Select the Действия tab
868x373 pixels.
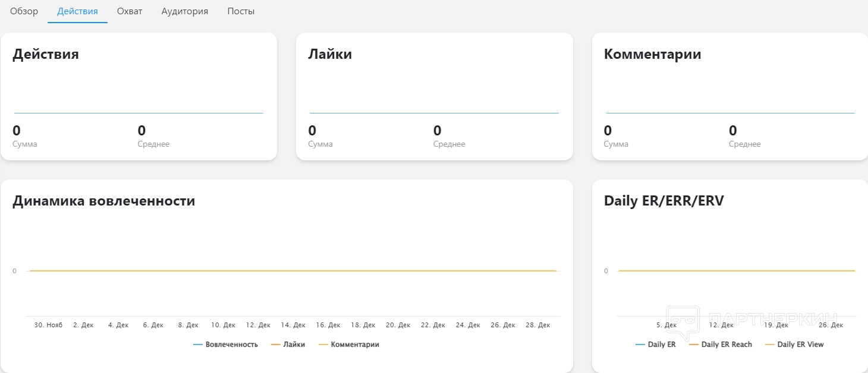click(77, 11)
